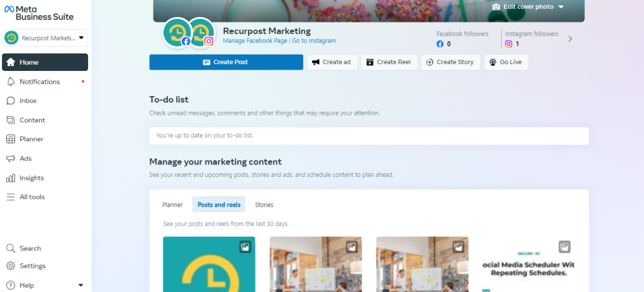The height and width of the screenshot is (292, 644).
Task: Click the Settings gear icon
Action: [11, 266]
